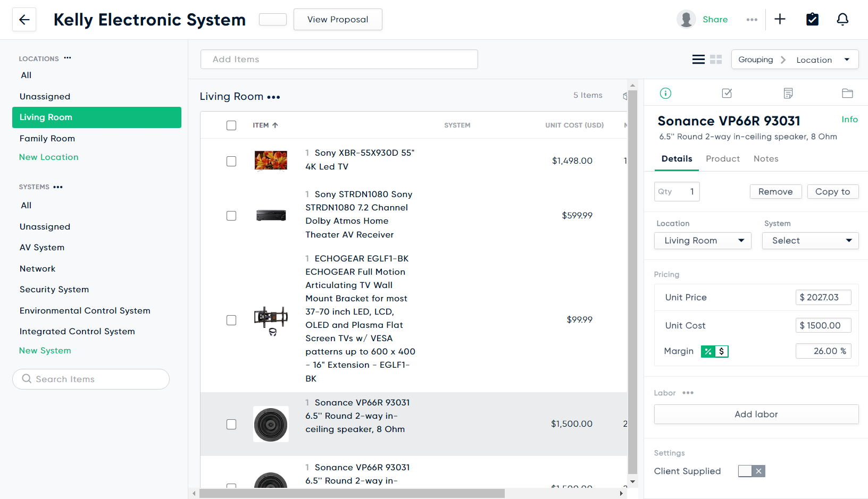
Task: Click the plus icon in the top bar
Action: pos(780,19)
